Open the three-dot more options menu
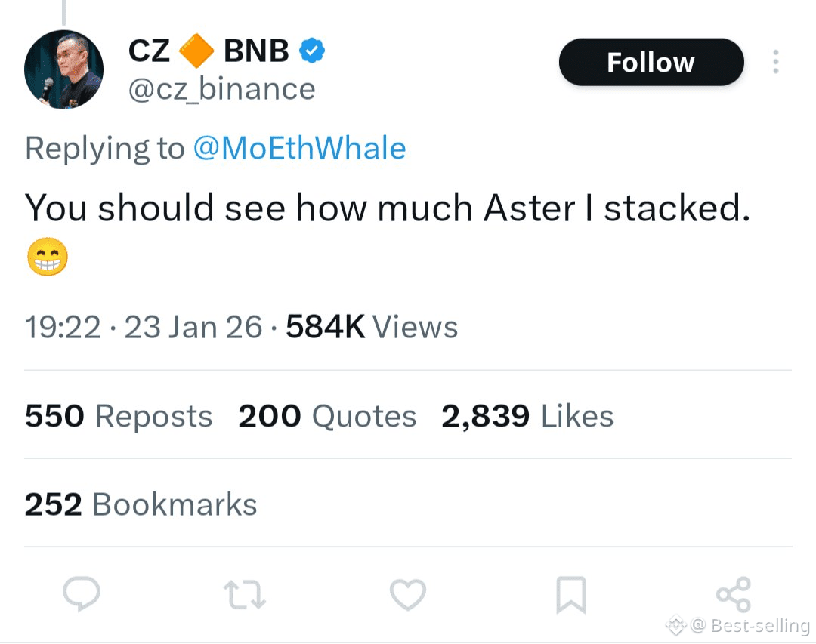The width and height of the screenshot is (816, 644). [x=775, y=62]
